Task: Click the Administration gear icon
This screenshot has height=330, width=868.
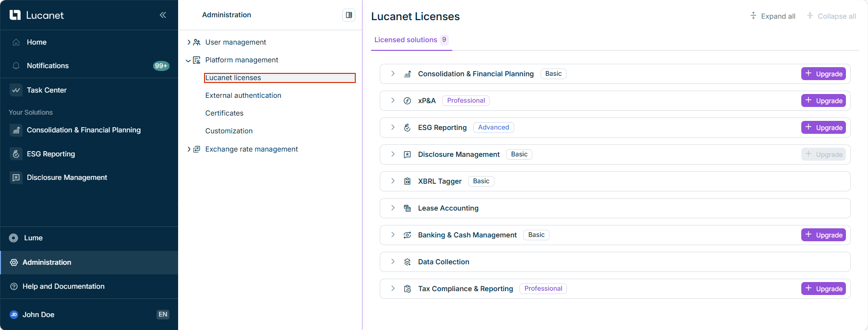Action: click(14, 262)
